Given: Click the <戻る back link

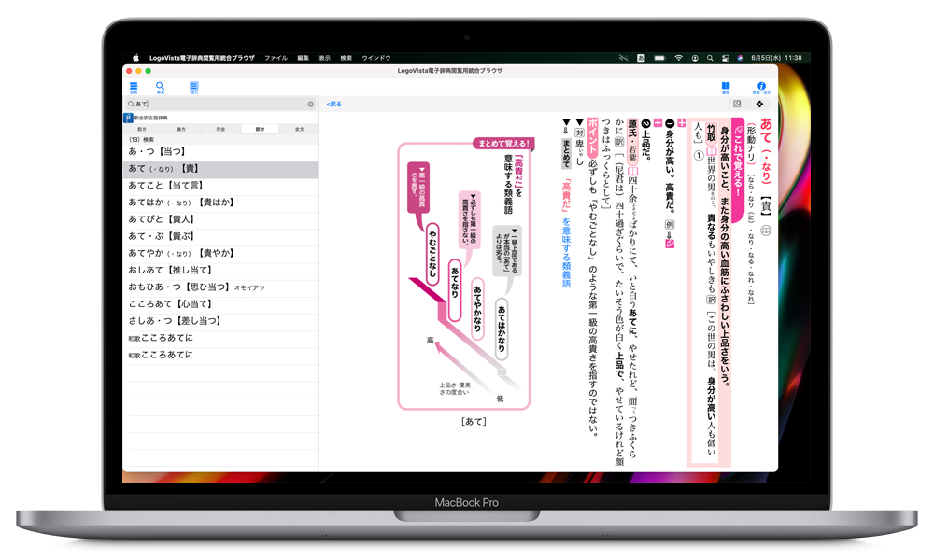Looking at the screenshot, I should [x=333, y=105].
